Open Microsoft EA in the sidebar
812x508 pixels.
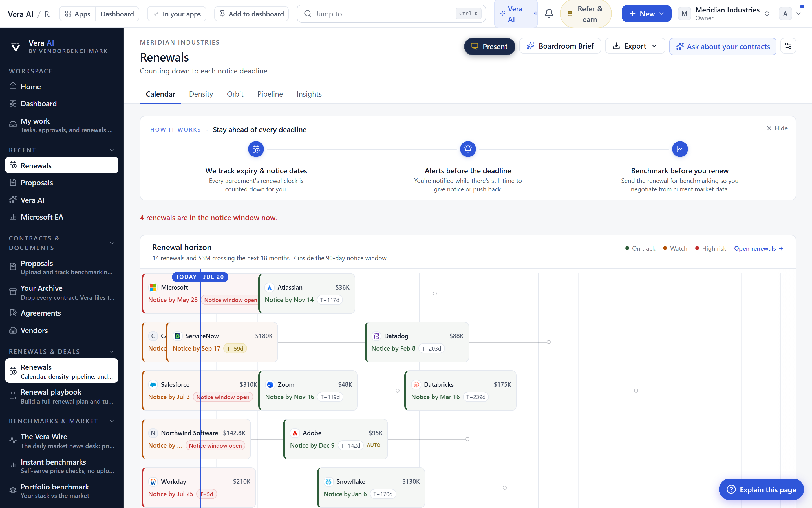click(x=62, y=217)
